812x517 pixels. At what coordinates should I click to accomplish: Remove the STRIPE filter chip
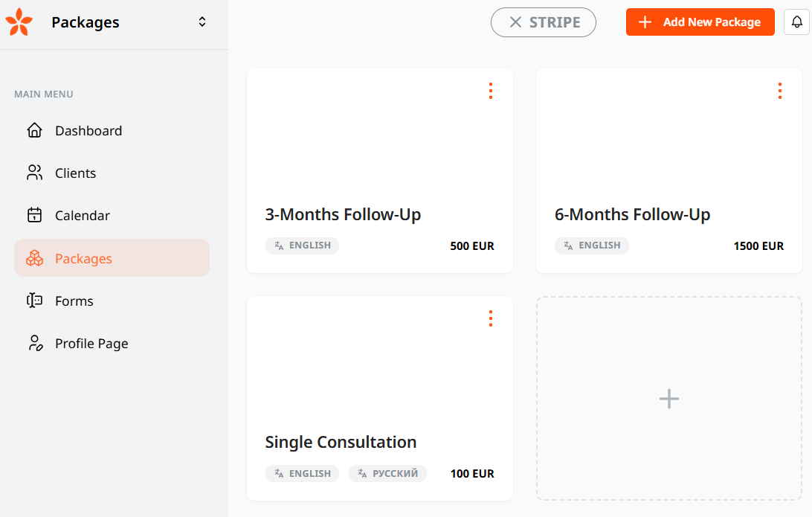pyautogui.click(x=515, y=22)
